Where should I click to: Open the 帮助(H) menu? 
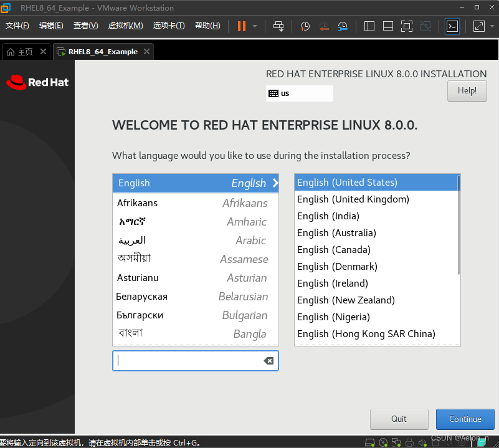(x=207, y=26)
